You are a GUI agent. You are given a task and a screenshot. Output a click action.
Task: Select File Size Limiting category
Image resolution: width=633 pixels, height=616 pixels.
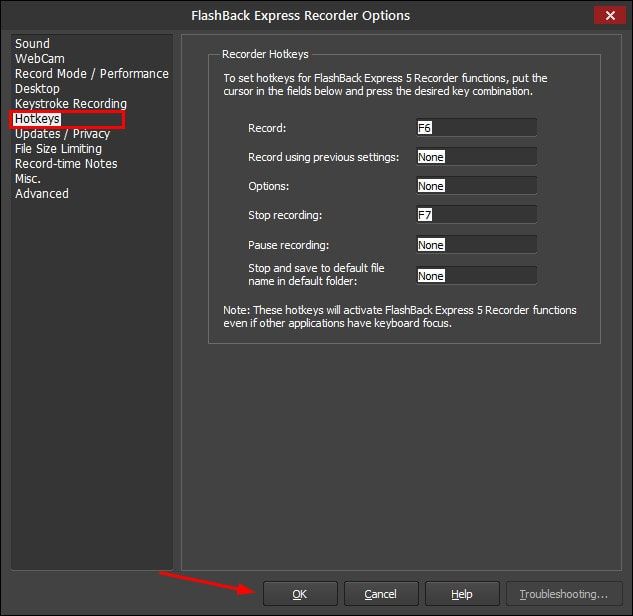58,149
